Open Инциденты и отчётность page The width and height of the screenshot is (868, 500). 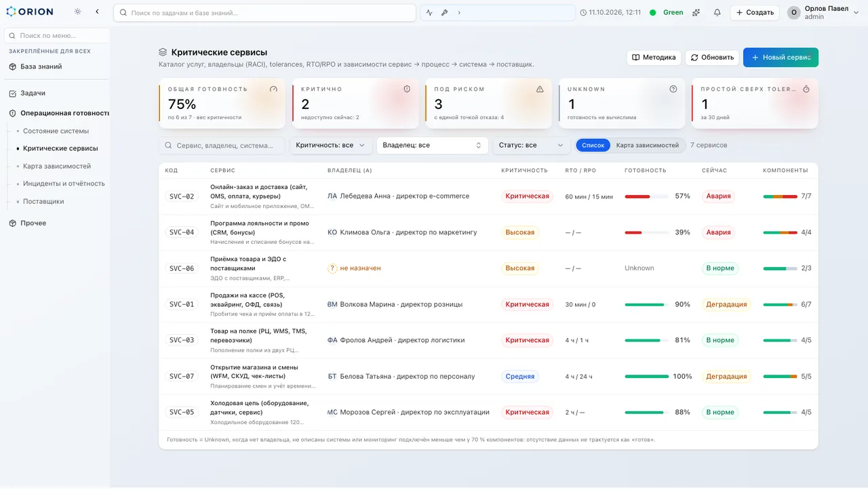click(64, 184)
